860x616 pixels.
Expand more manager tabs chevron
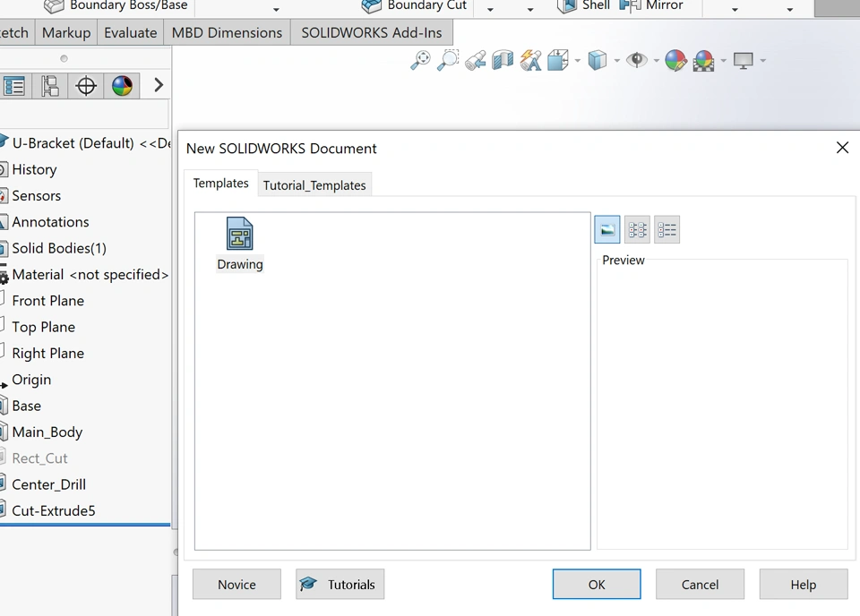coord(159,85)
